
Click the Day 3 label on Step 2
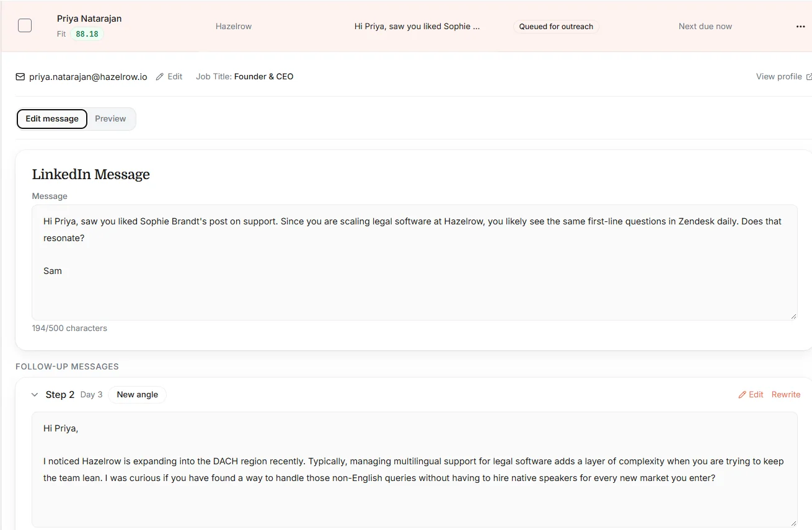coord(92,395)
